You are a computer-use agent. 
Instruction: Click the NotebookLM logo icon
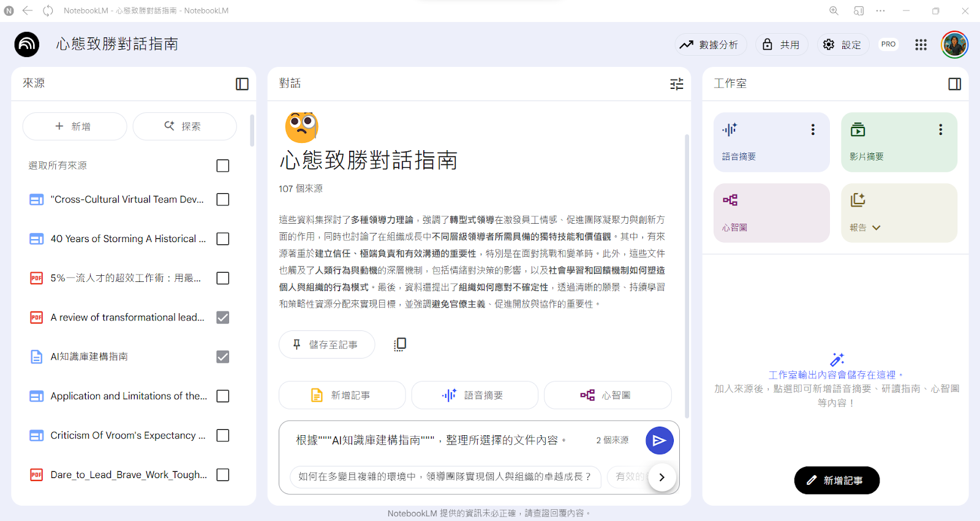click(x=27, y=44)
